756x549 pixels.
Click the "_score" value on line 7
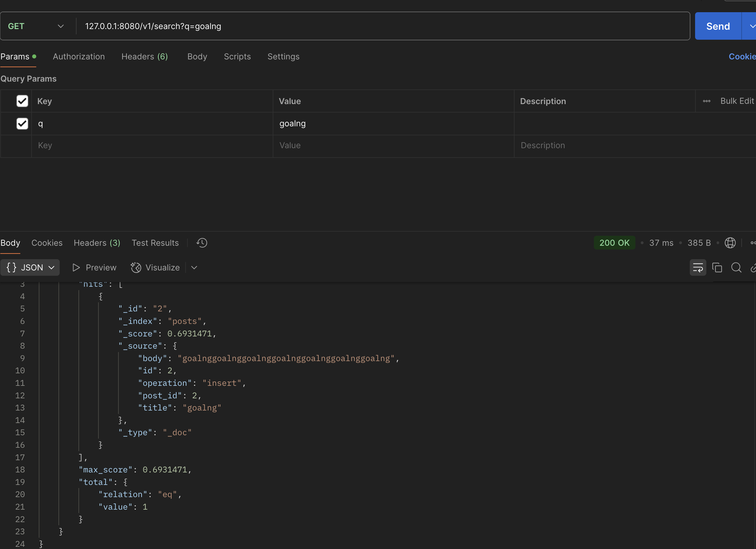click(x=190, y=334)
